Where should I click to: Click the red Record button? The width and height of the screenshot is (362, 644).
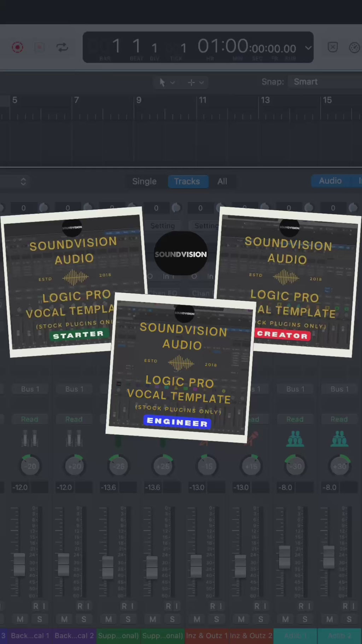pyautogui.click(x=17, y=47)
